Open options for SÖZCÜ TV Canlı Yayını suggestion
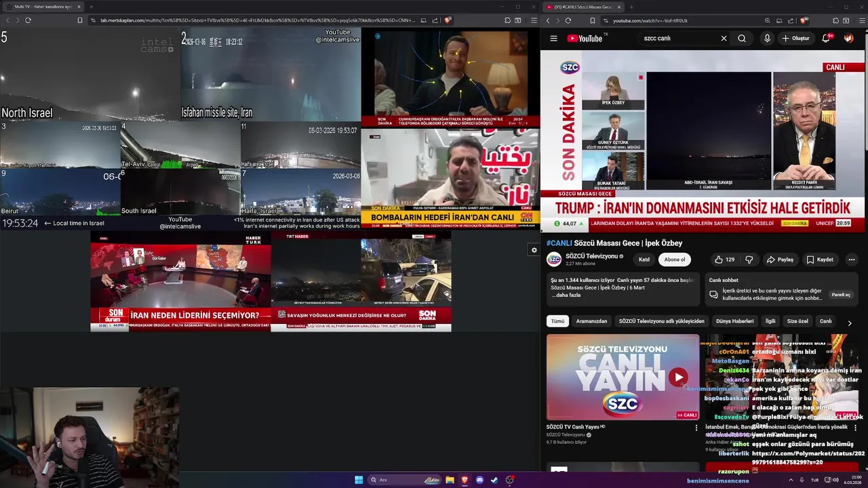868x488 pixels. (696, 428)
